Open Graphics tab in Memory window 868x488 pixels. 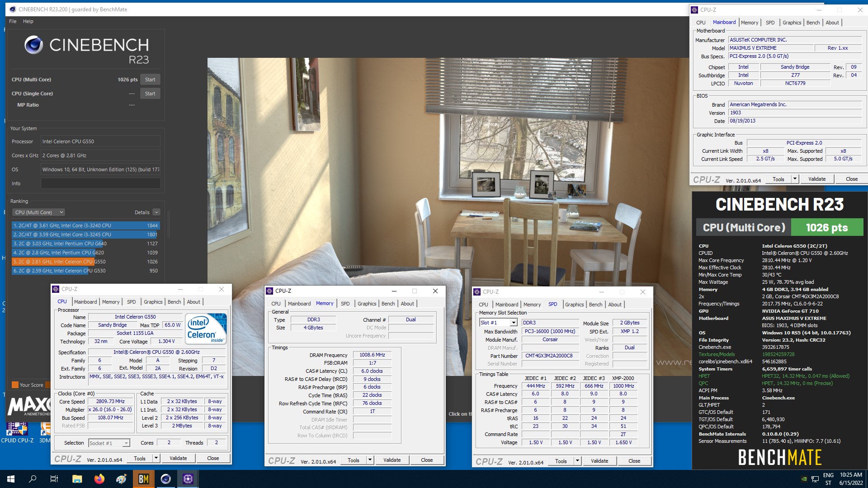click(x=367, y=304)
